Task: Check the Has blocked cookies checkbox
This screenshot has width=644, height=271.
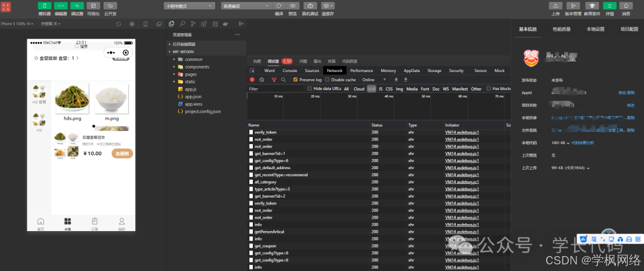Action: tap(489, 89)
